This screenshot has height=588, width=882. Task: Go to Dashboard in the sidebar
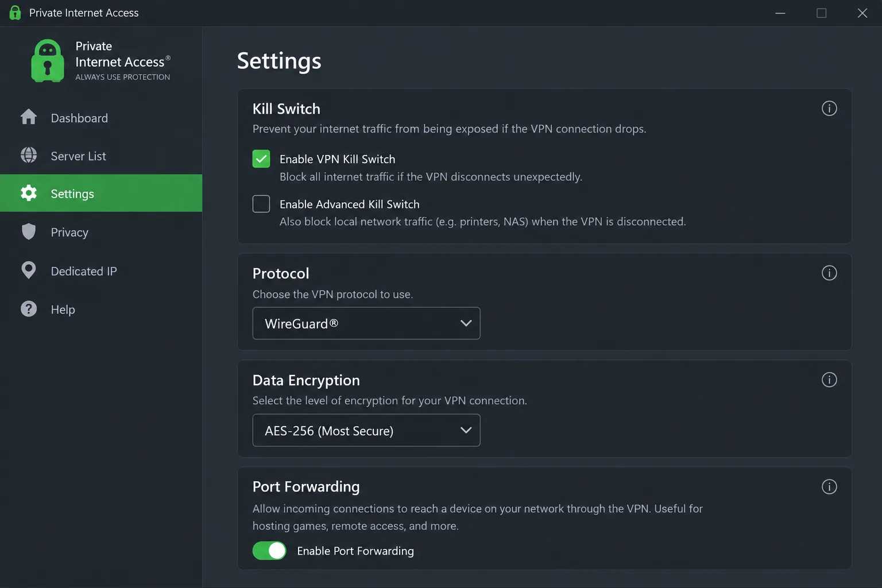click(x=101, y=118)
